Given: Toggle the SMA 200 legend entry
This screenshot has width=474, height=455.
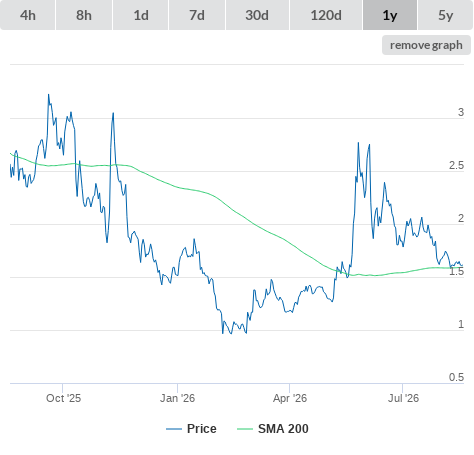Looking at the screenshot, I should [283, 429].
